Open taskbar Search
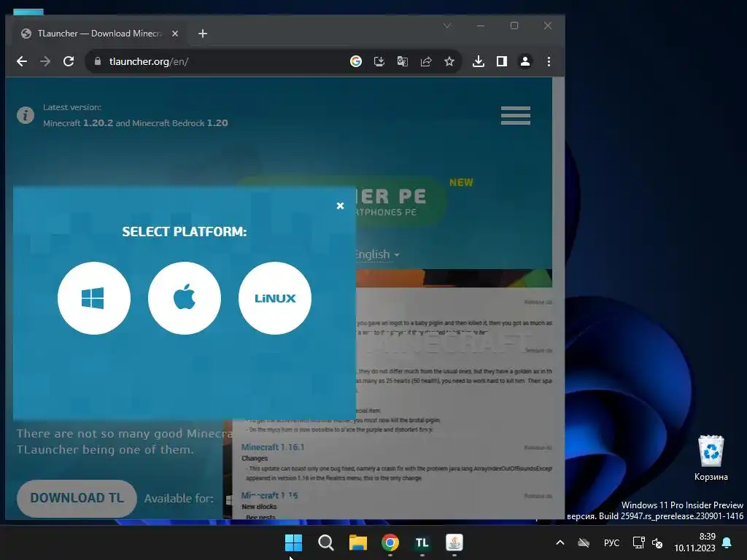The image size is (747, 560). click(326, 542)
